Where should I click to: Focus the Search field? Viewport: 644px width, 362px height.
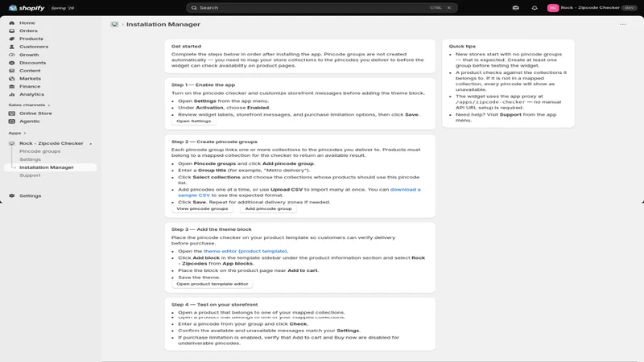pyautogui.click(x=321, y=8)
